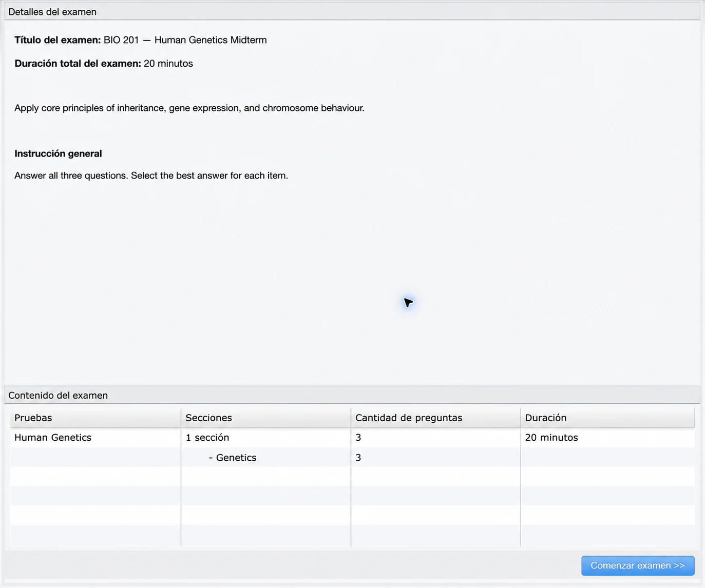Image resolution: width=705 pixels, height=588 pixels.
Task: Select the '- Genetics' section row
Action: [x=352, y=457]
